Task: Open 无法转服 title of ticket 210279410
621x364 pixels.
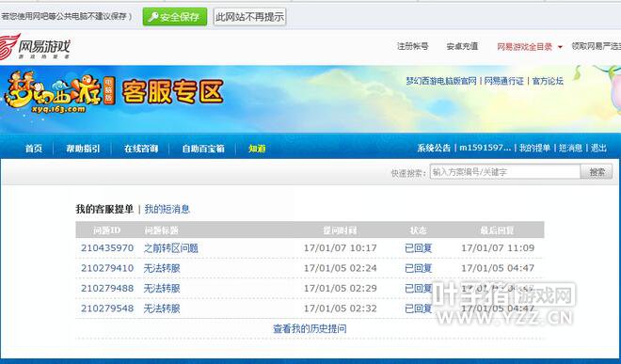Action: click(162, 268)
